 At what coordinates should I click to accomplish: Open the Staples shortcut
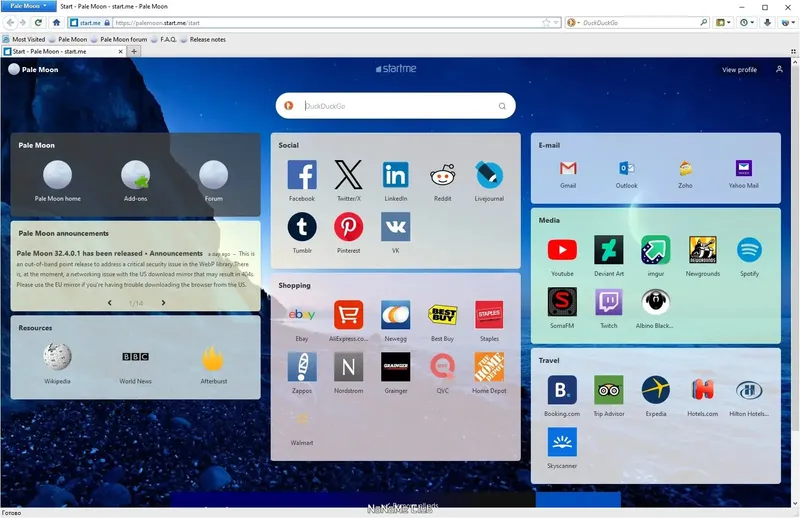click(x=489, y=315)
